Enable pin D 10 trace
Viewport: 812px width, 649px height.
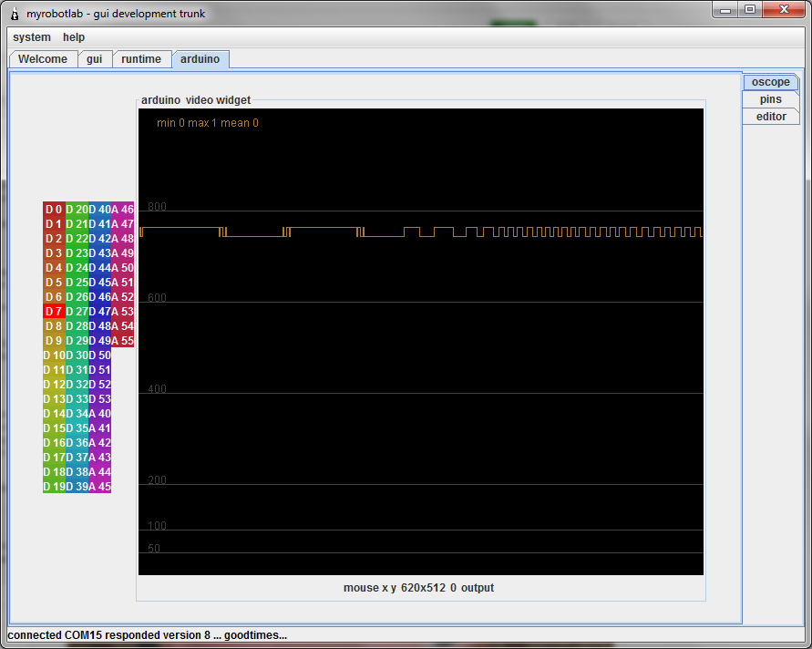[54, 355]
